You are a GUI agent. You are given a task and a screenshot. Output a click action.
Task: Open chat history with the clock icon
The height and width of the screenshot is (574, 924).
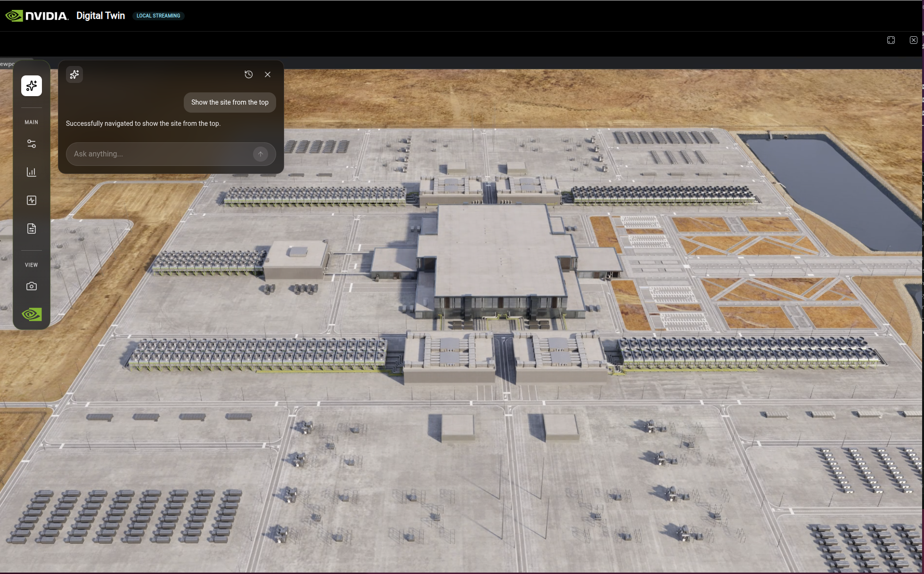[249, 74]
